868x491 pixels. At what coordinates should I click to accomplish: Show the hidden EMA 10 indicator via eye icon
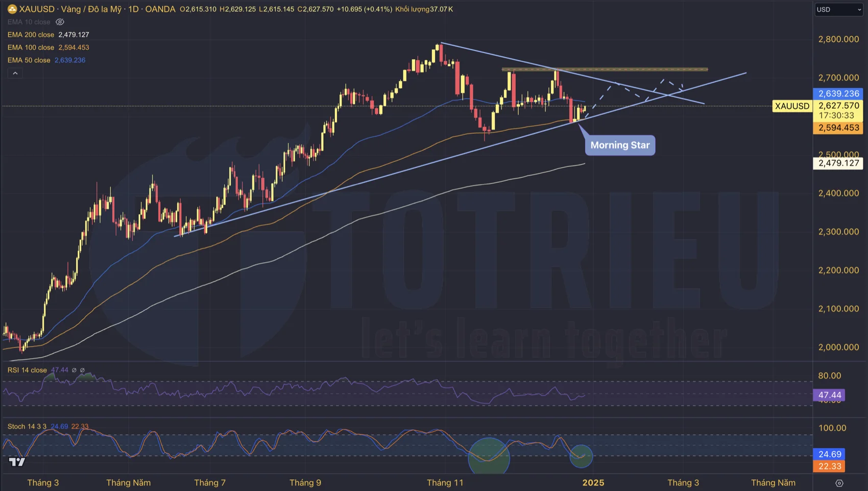coord(60,22)
